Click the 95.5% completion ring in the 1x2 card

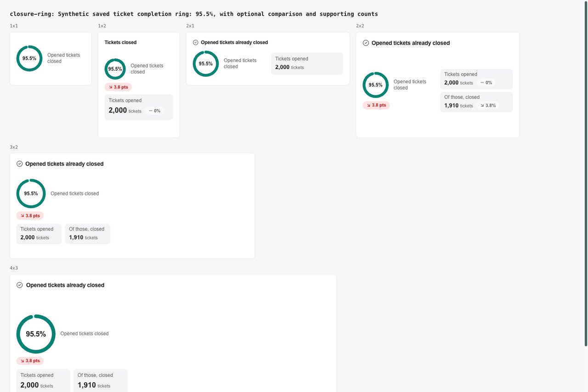[115, 69]
